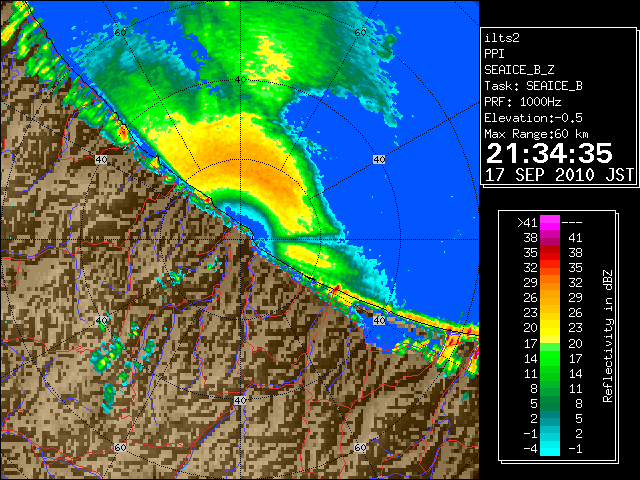The width and height of the screenshot is (640, 480).
Task: Click the 21:34:35 timestamp
Action: pyautogui.click(x=549, y=153)
